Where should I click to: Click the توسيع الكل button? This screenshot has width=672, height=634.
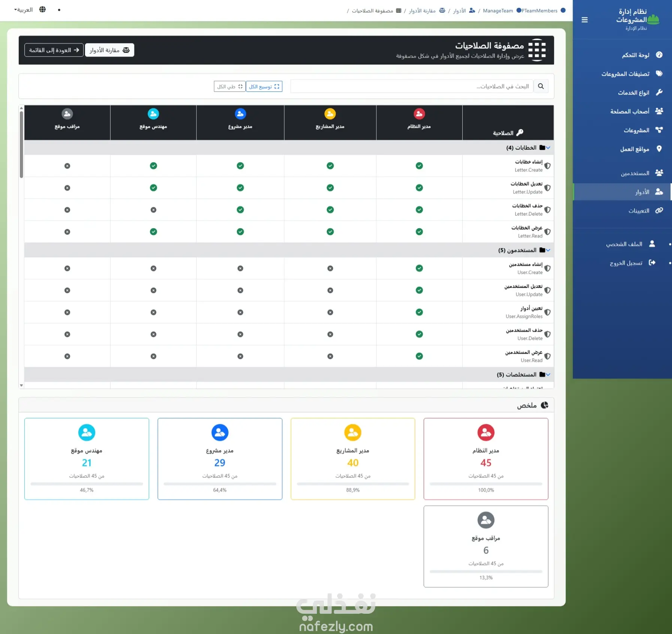(264, 87)
